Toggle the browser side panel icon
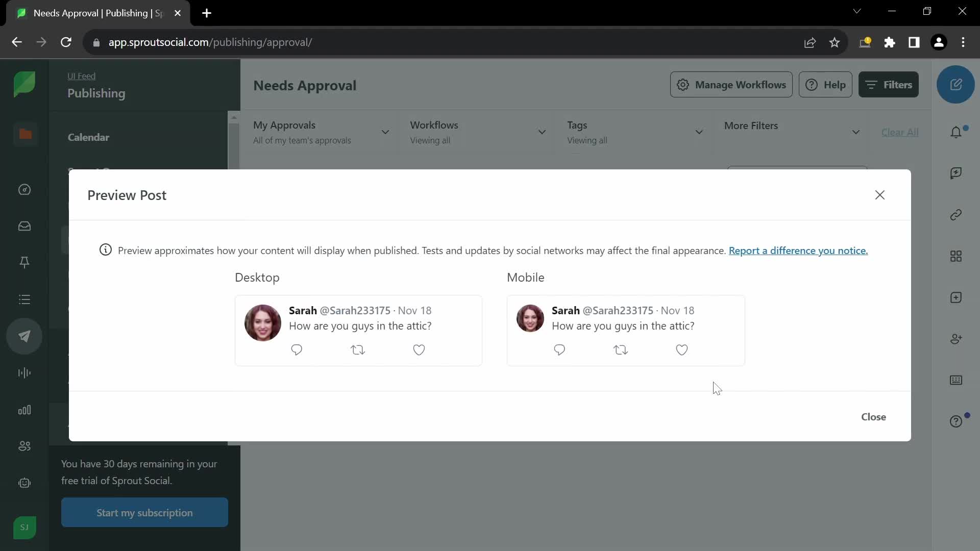The image size is (980, 551). click(x=914, y=42)
